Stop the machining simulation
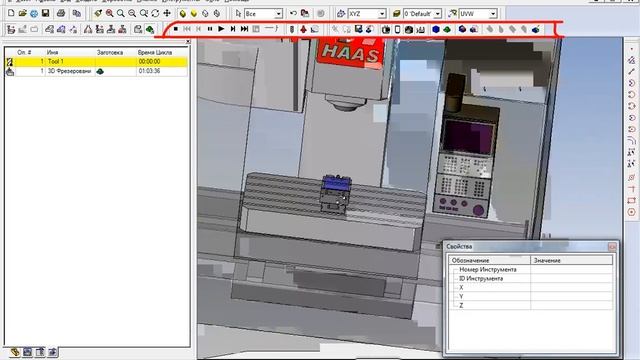640x360 pixels. pos(176,29)
